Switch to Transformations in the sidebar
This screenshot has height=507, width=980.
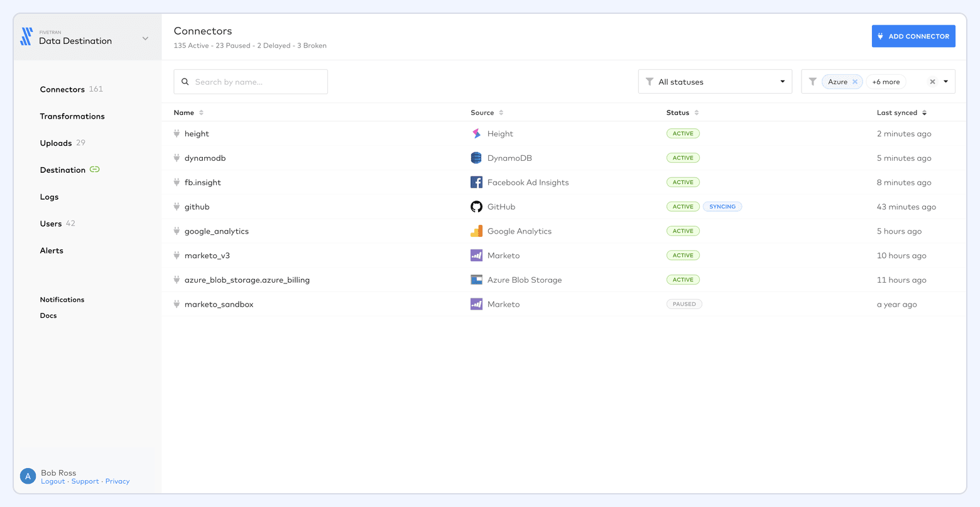72,116
